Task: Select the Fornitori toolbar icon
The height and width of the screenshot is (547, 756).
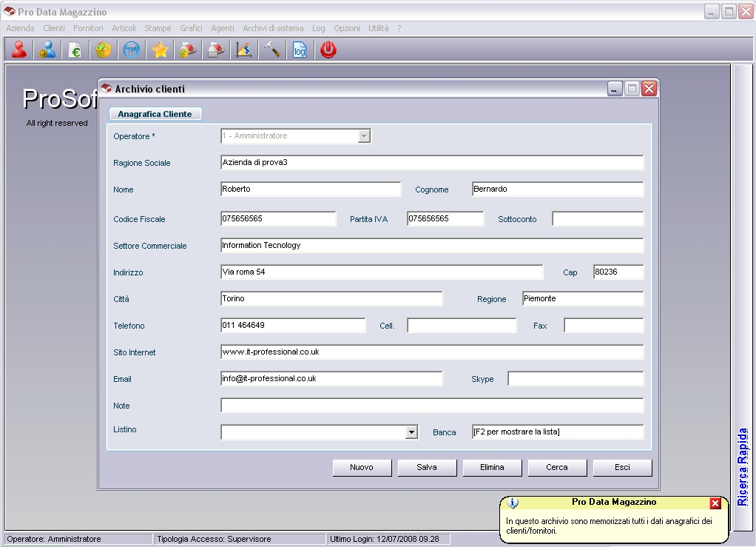Action: click(x=47, y=50)
